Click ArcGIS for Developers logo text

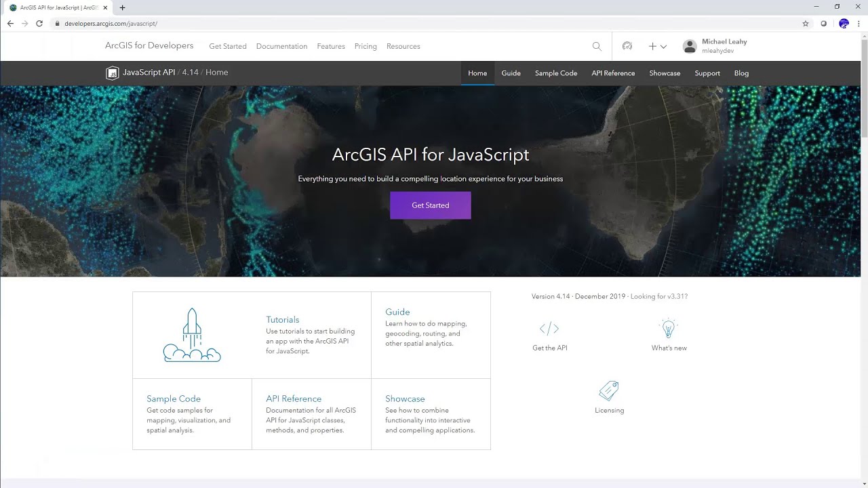click(x=149, y=45)
